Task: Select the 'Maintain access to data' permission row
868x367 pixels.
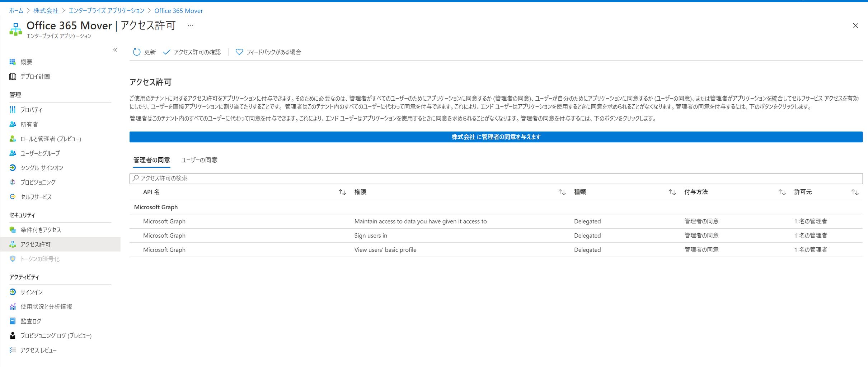Action: coord(496,221)
